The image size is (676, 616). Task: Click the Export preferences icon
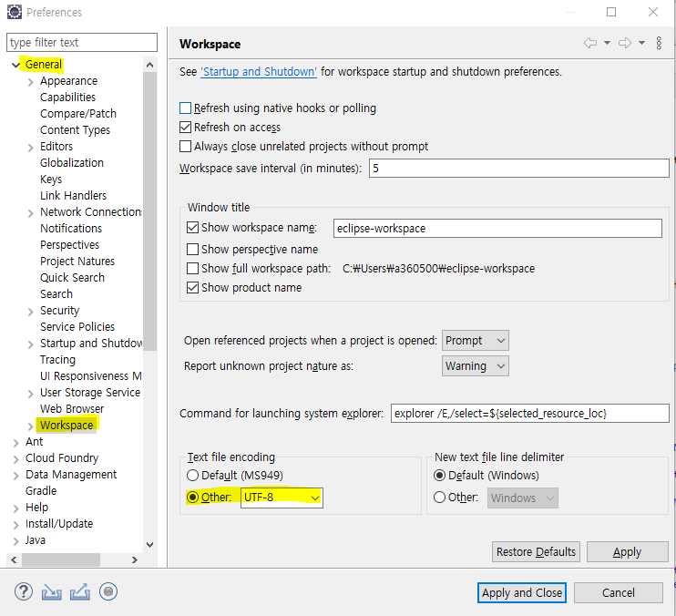(80, 592)
